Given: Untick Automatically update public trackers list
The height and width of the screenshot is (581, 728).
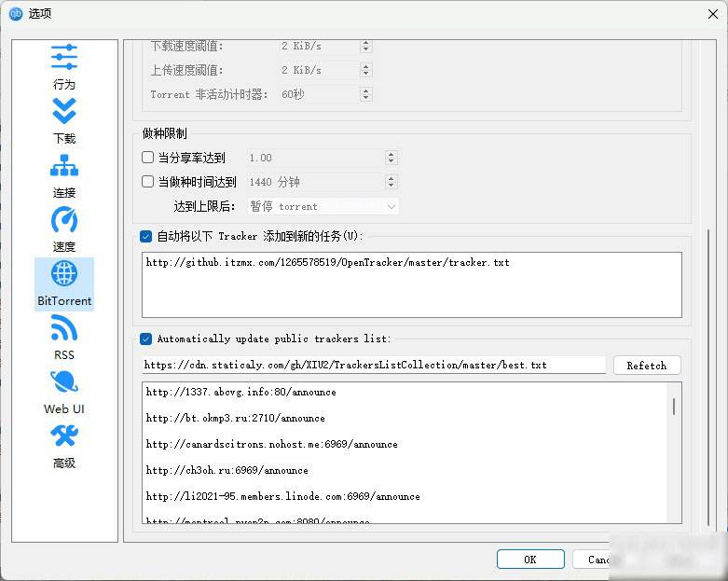Looking at the screenshot, I should (145, 339).
